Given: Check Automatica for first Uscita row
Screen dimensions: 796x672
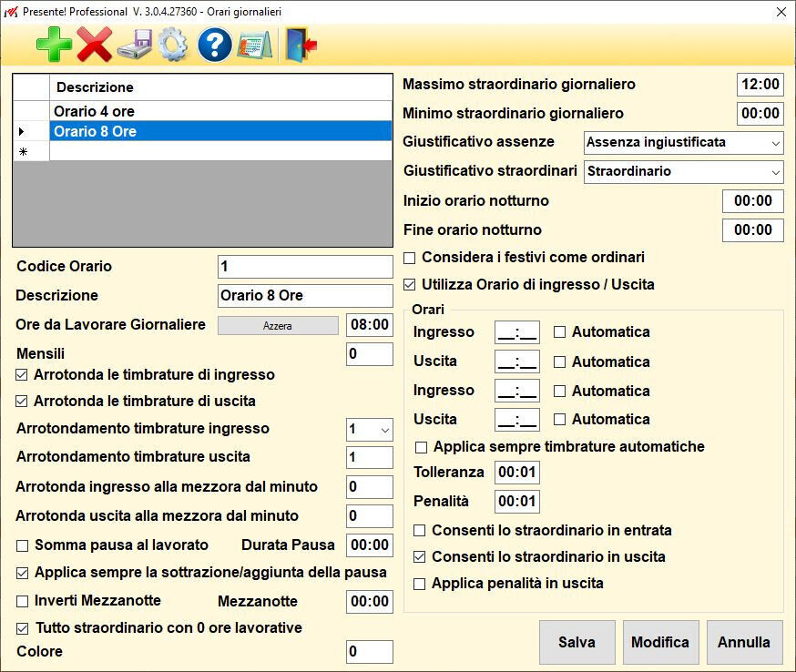Looking at the screenshot, I should tap(559, 361).
